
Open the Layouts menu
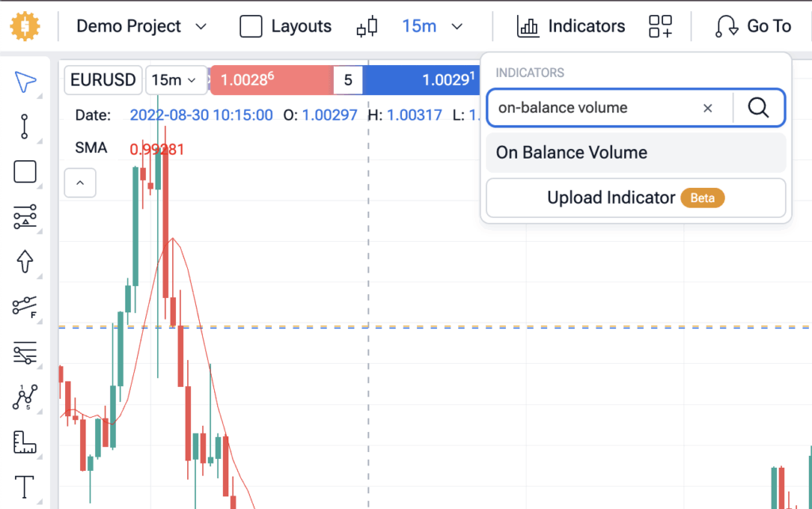pyautogui.click(x=285, y=26)
